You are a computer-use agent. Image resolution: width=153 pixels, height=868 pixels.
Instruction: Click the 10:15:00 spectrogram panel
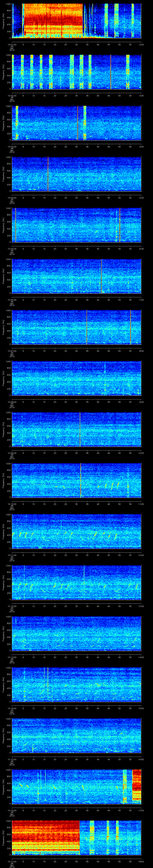click(x=76, y=736)
